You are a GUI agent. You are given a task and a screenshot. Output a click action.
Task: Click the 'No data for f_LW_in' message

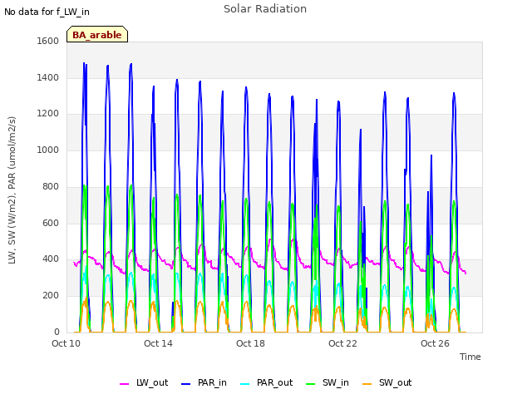(x=47, y=12)
